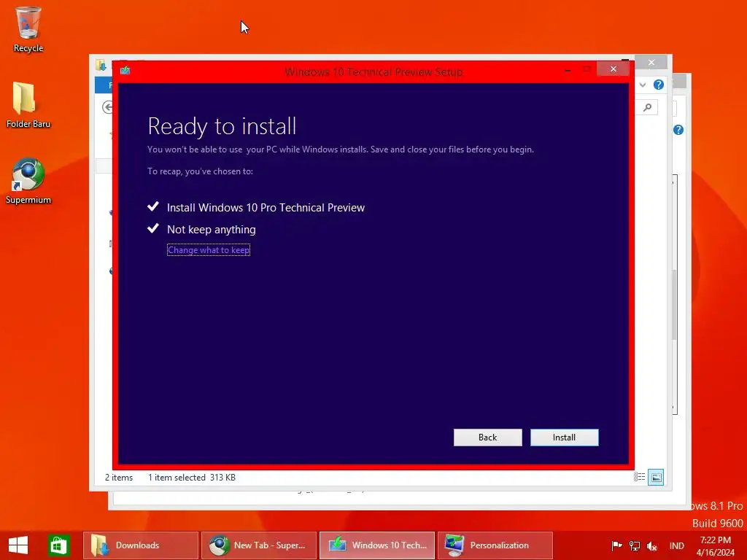Close the Windows 10 Technical Preview Setup
747x560 pixels.
coord(613,69)
